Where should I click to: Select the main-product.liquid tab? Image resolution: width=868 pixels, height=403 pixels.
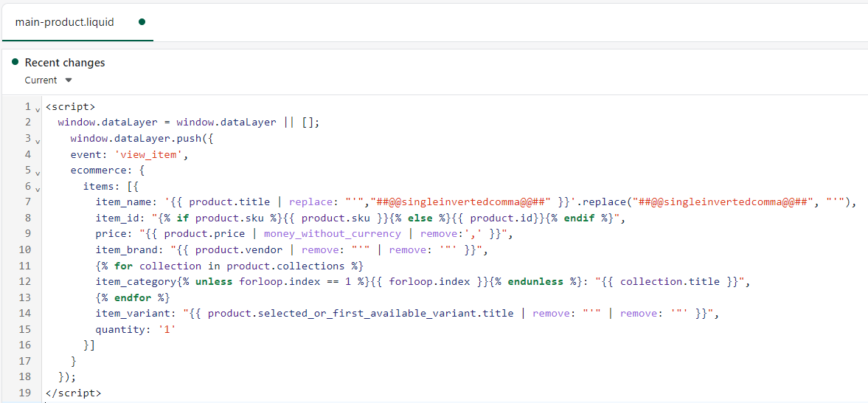pos(77,22)
